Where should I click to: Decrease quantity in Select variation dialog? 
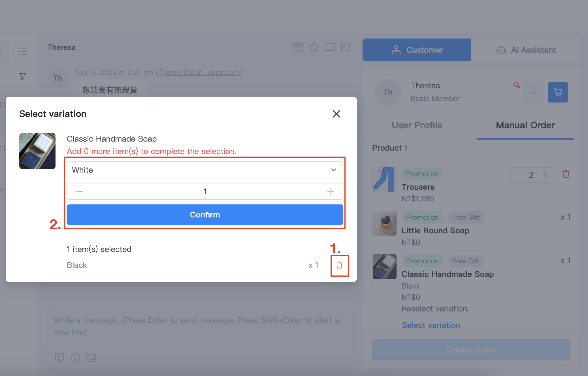[x=79, y=191]
